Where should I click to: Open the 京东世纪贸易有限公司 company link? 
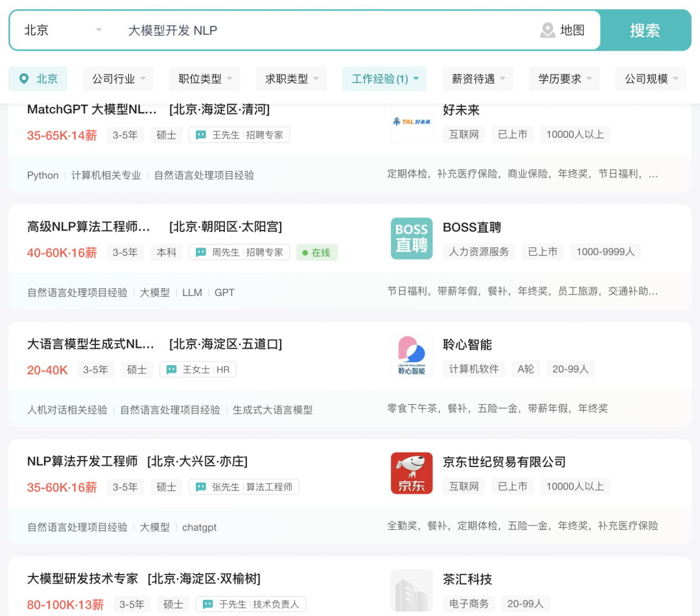504,462
